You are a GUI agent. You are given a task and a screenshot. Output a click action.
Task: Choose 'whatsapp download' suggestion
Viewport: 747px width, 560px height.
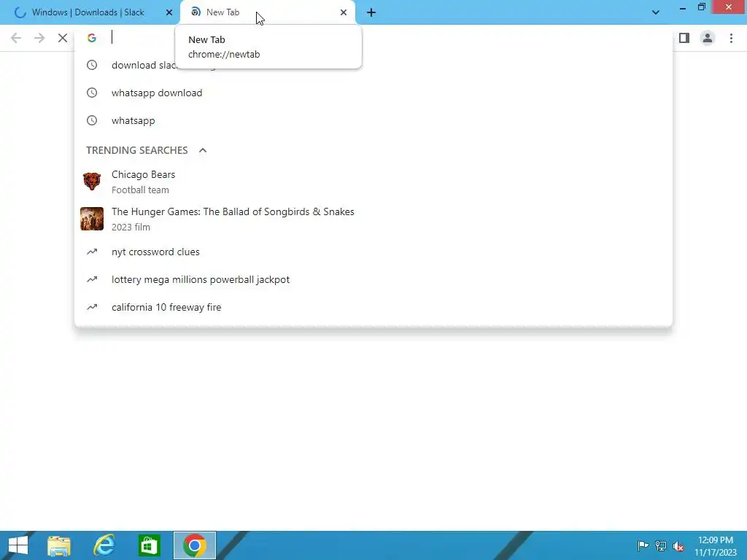[373, 93]
